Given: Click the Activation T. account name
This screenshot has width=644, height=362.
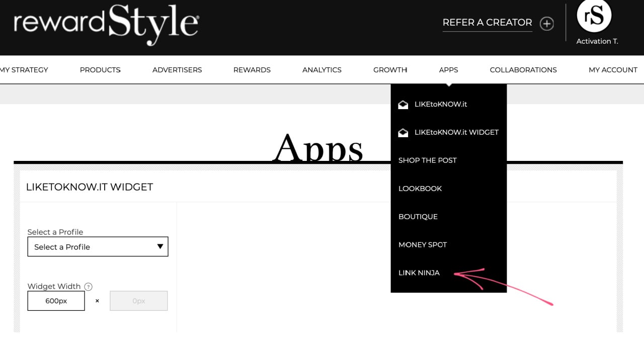Looking at the screenshot, I should 597,41.
